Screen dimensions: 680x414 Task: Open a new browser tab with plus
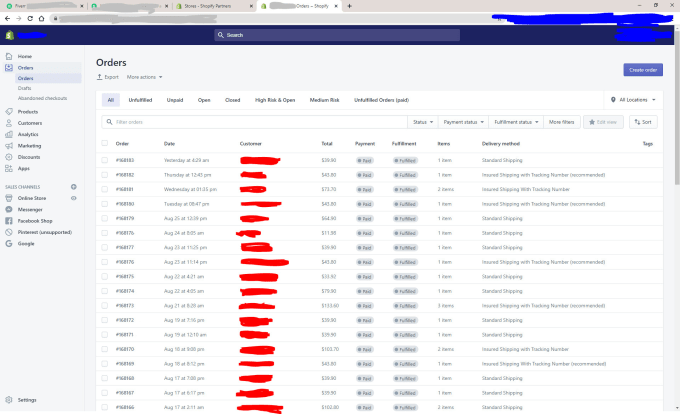coord(350,6)
